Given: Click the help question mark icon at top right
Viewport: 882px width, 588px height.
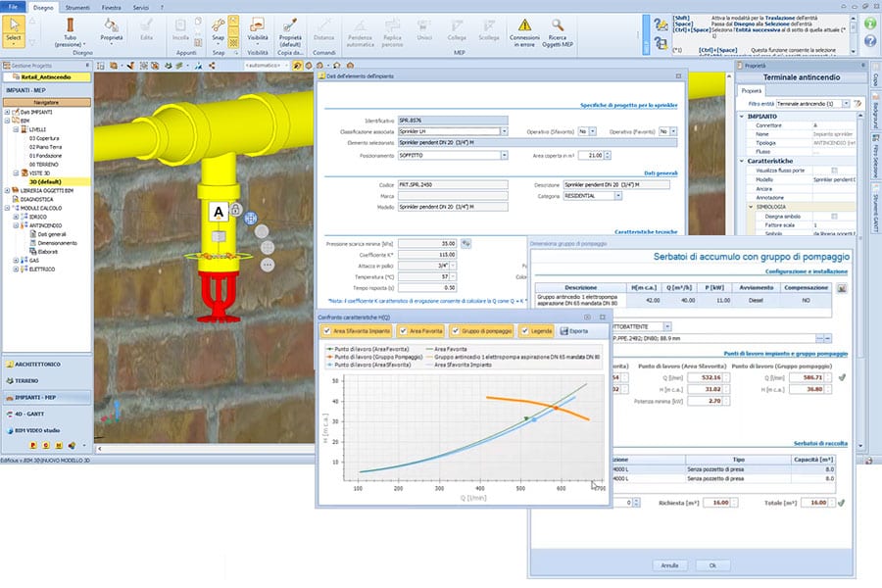Looking at the screenshot, I should [x=870, y=40].
